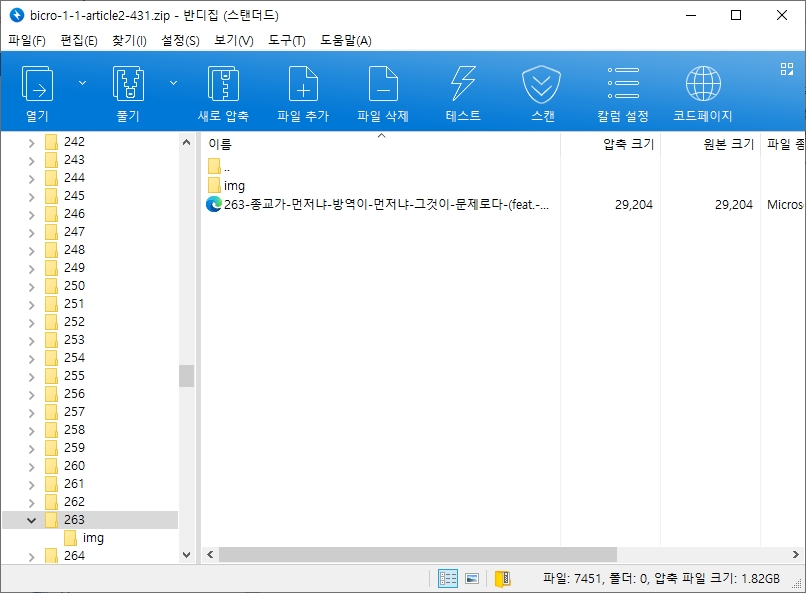
Task: Expand folder 247 in tree
Action: [31, 233]
